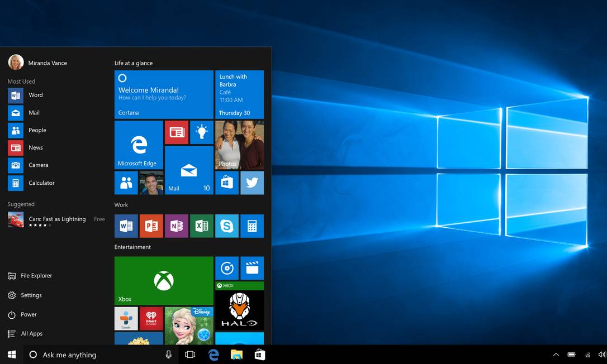Open the Skype tile in Work group

point(227,226)
